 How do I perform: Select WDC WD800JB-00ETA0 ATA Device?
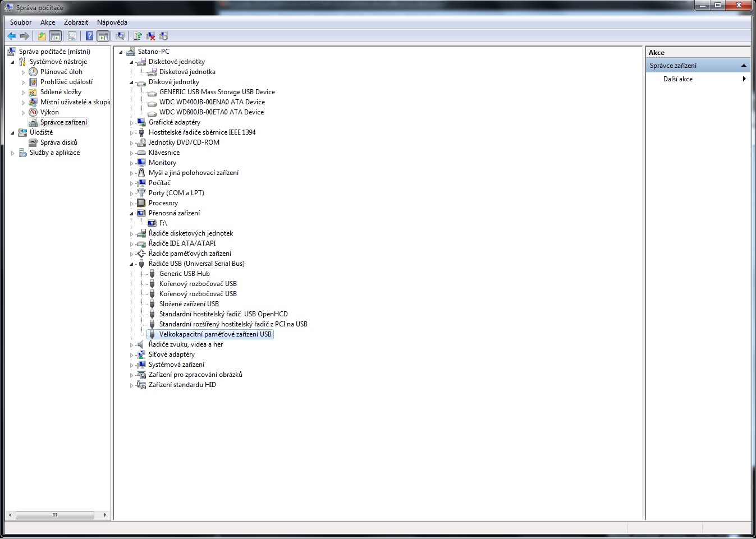212,112
